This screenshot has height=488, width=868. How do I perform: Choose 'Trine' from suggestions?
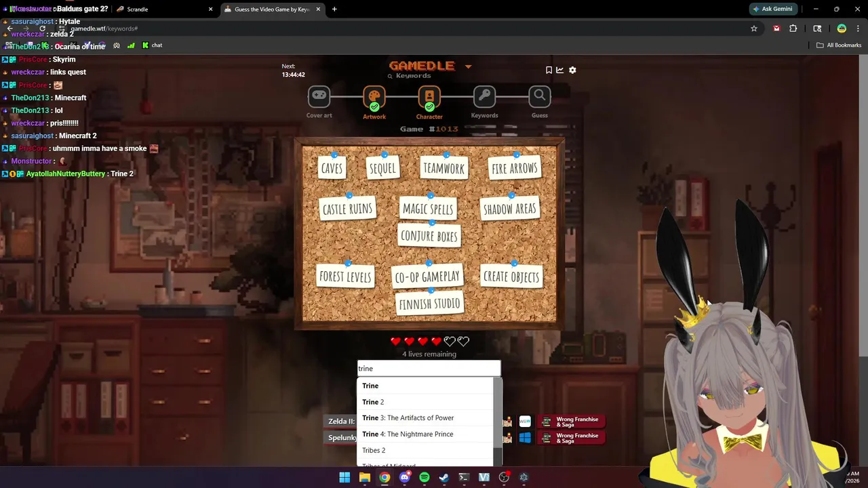pyautogui.click(x=425, y=386)
